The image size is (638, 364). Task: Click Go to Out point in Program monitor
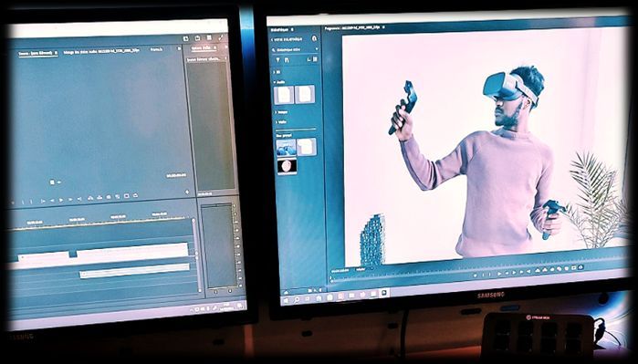[x=528, y=271]
